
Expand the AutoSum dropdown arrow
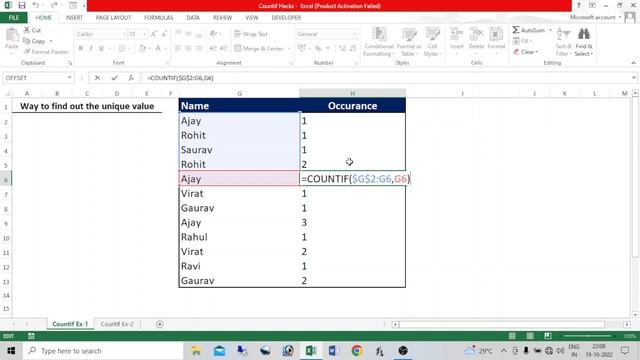[x=550, y=30]
